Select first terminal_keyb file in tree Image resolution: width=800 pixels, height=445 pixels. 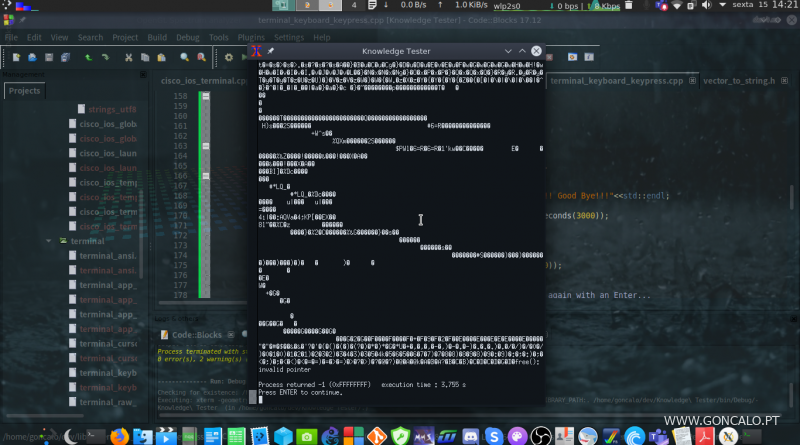pos(103,373)
